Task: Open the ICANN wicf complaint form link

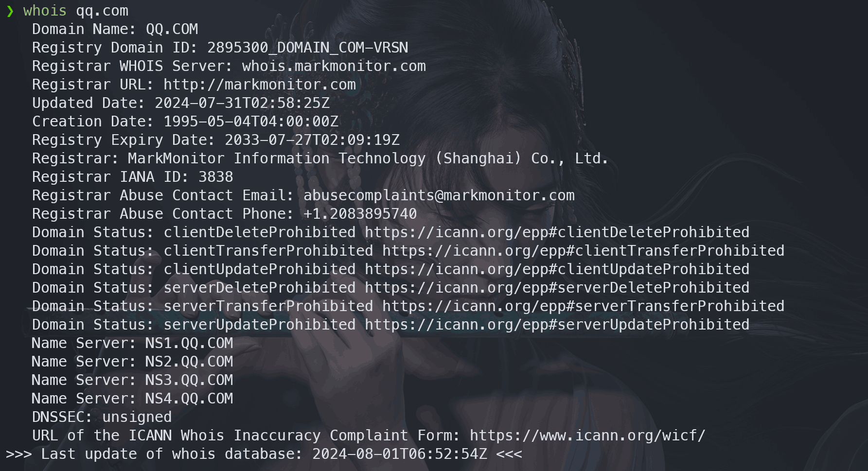Action: [x=587, y=436]
